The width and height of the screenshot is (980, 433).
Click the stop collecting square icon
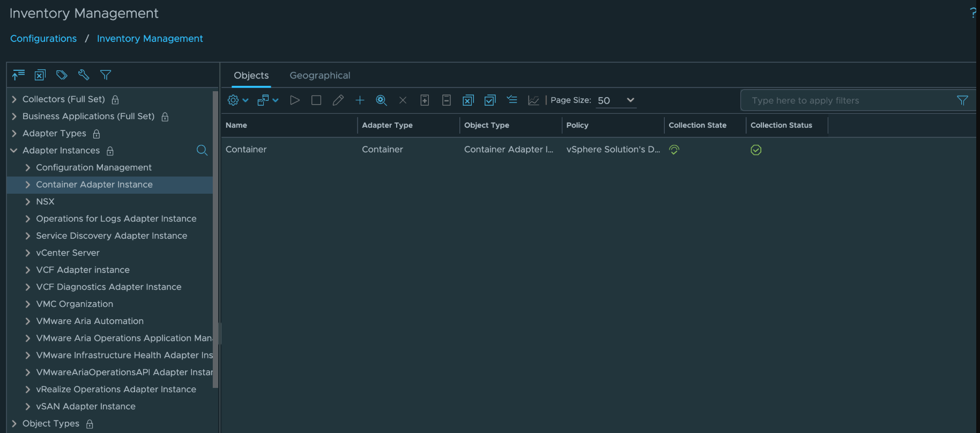pyautogui.click(x=316, y=100)
